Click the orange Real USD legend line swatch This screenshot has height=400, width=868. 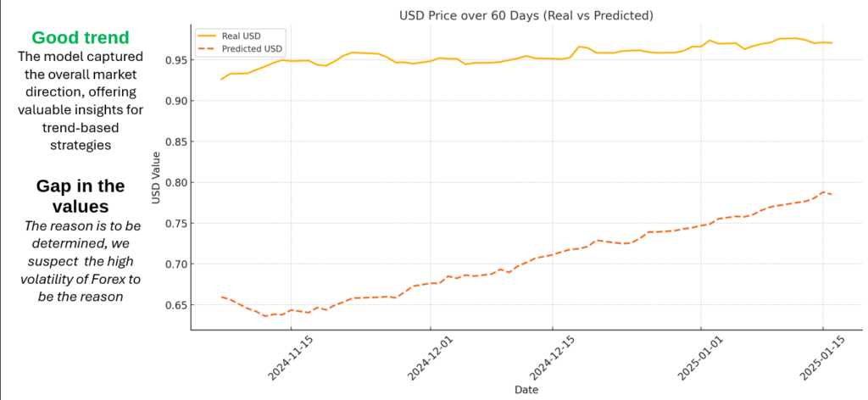click(209, 36)
